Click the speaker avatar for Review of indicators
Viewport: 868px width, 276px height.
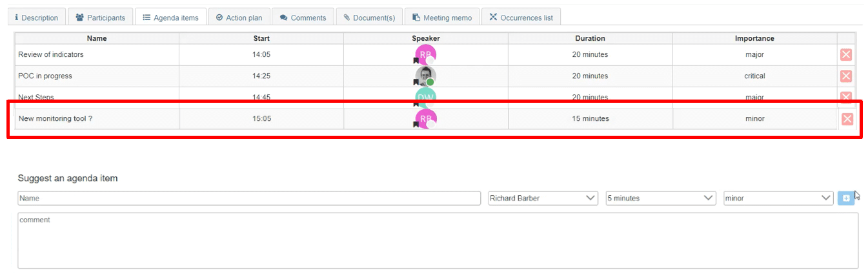425,55
